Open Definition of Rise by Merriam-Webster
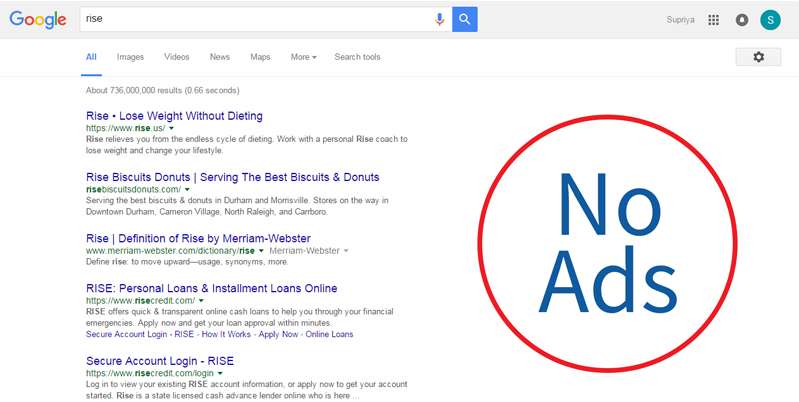The width and height of the screenshot is (799, 402). pos(198,238)
